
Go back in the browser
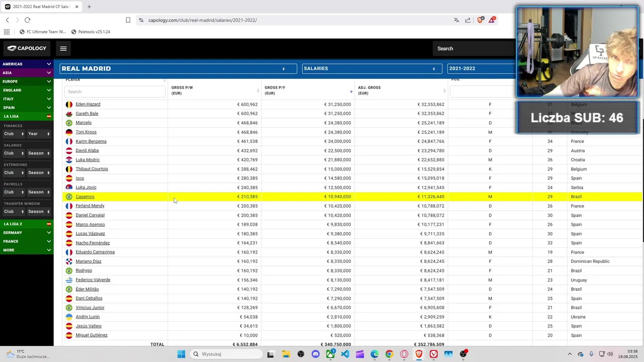(x=8, y=20)
